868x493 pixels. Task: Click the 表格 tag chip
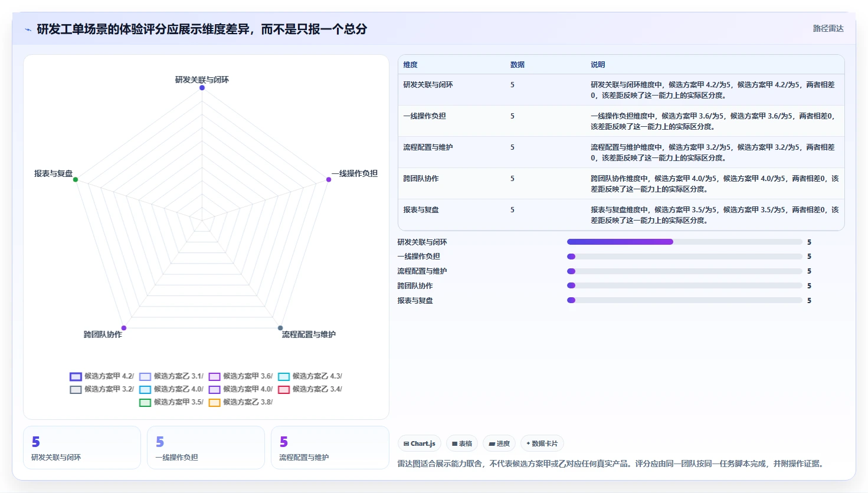(x=462, y=443)
